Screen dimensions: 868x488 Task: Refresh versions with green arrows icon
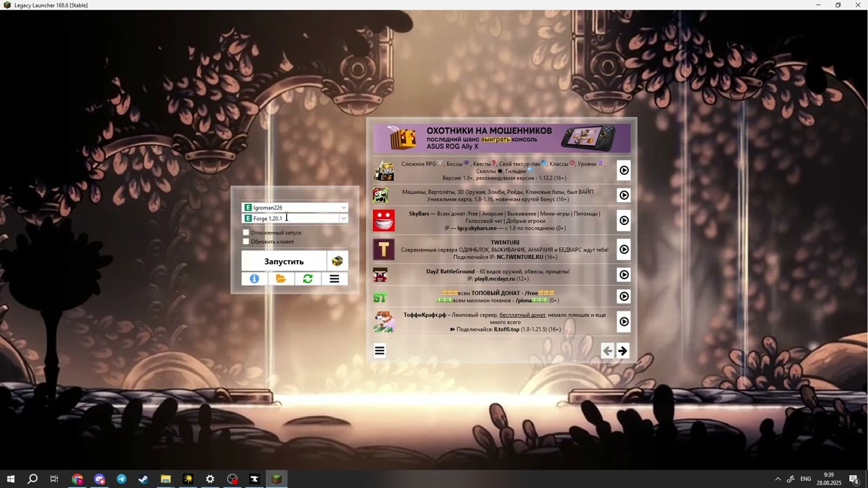click(307, 279)
